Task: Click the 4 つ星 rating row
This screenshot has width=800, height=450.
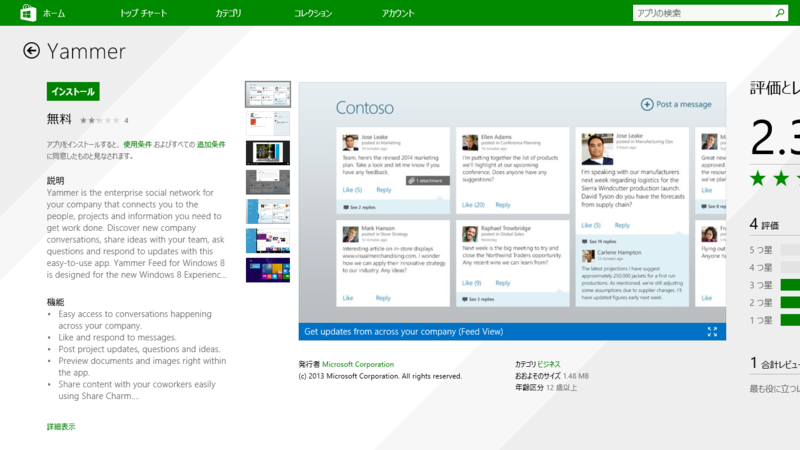Action: (774, 267)
